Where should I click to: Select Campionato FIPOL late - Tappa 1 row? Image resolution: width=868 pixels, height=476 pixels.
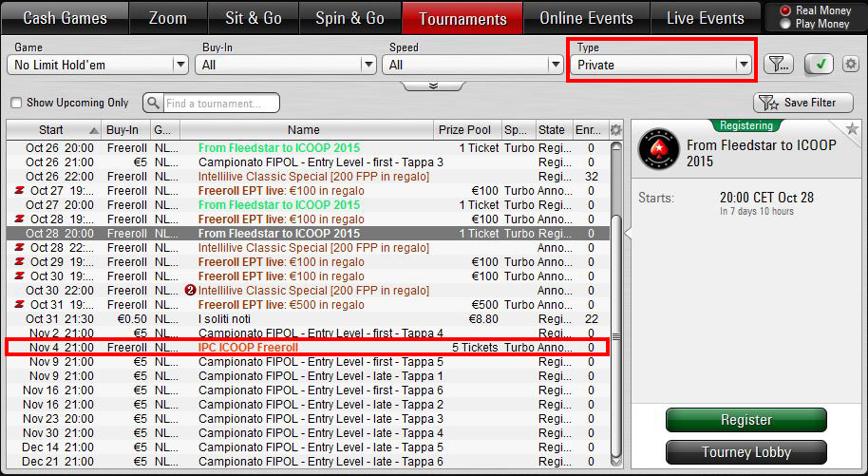308,376
